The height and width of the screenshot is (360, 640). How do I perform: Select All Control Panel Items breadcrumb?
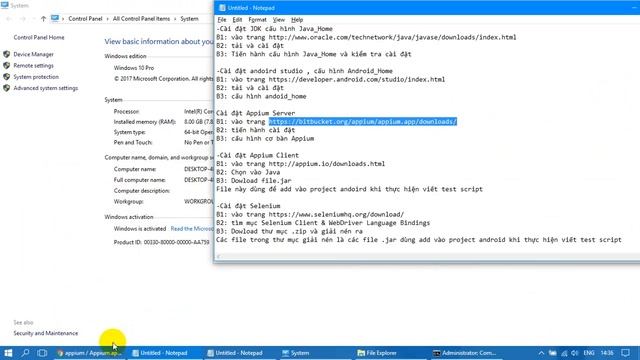tap(141, 19)
